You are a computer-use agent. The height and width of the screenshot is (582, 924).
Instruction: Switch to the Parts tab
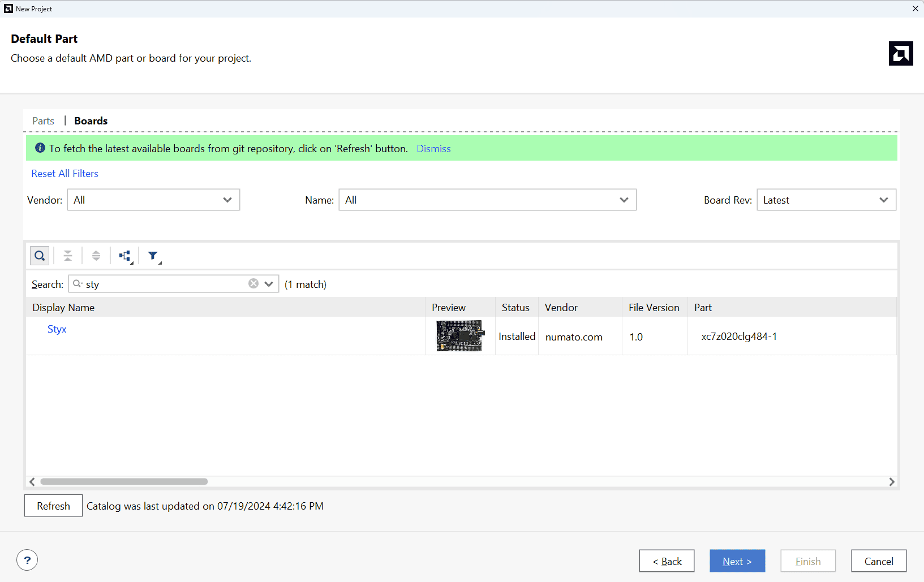pyautogui.click(x=43, y=121)
